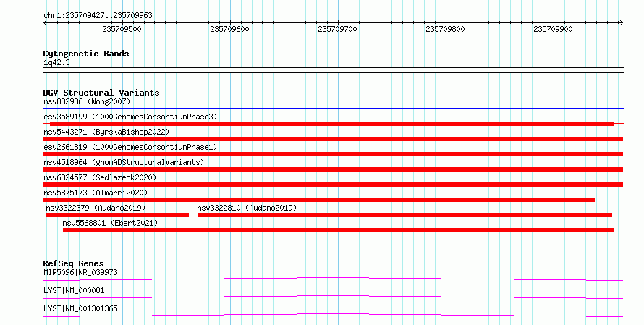Click the right arrow of the ruler

[621, 23]
